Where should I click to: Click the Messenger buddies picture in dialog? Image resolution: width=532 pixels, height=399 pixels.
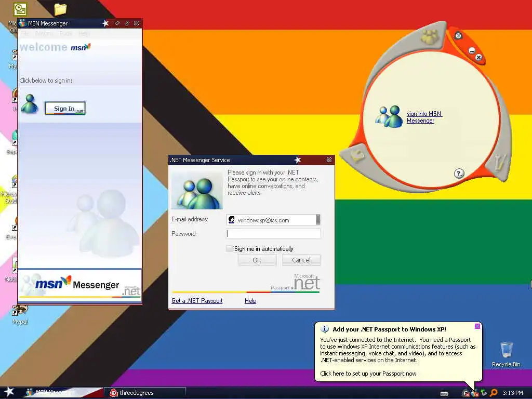[x=197, y=190]
